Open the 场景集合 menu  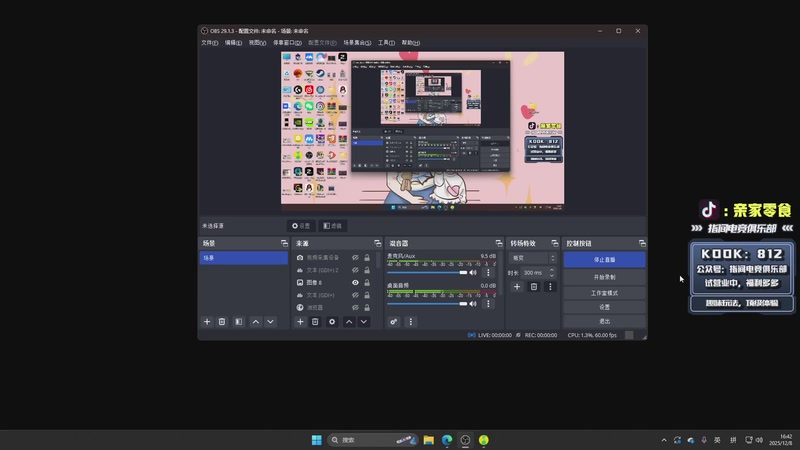pos(357,43)
